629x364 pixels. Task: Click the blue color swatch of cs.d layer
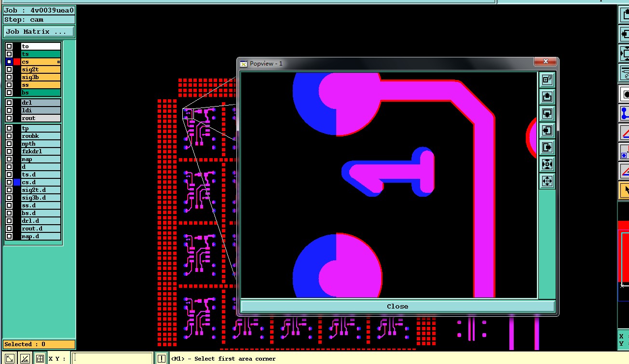pos(17,182)
